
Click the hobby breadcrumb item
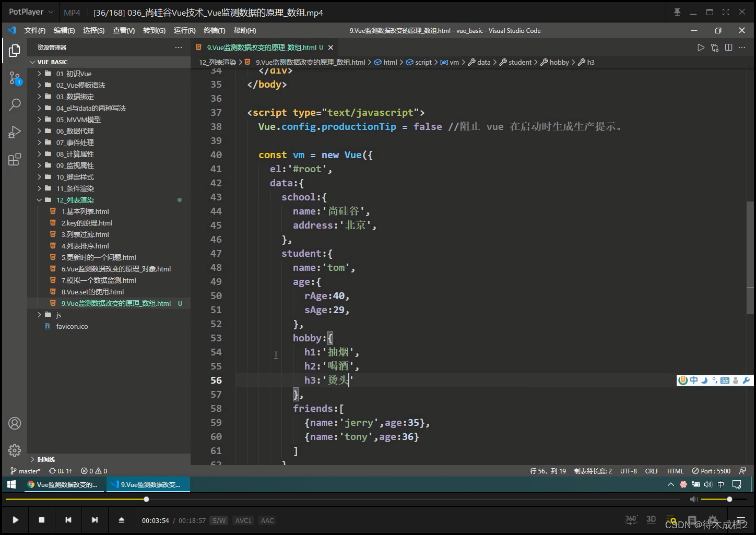(555, 62)
